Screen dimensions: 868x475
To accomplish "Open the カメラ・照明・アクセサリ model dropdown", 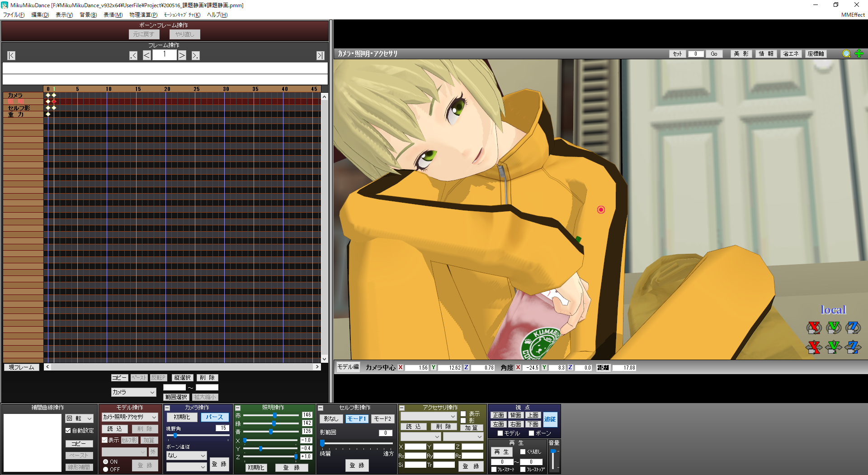I will click(130, 417).
